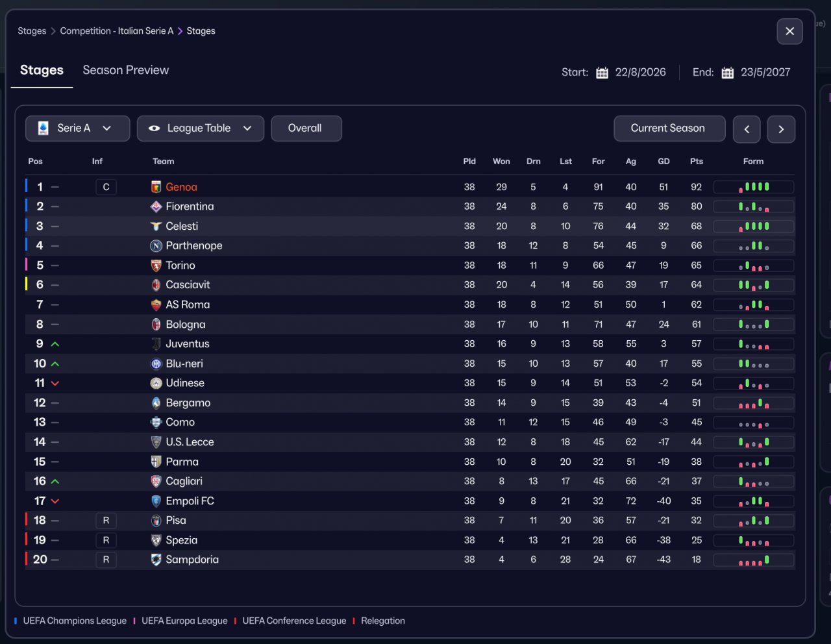Expand the League Table view dropdown
The height and width of the screenshot is (644, 831).
pyautogui.click(x=201, y=129)
